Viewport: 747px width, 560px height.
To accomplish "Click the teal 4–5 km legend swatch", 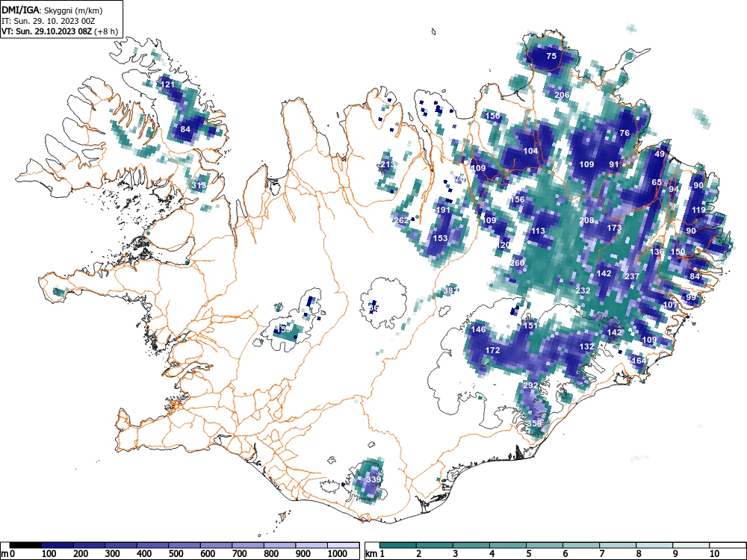I will coord(508,545).
